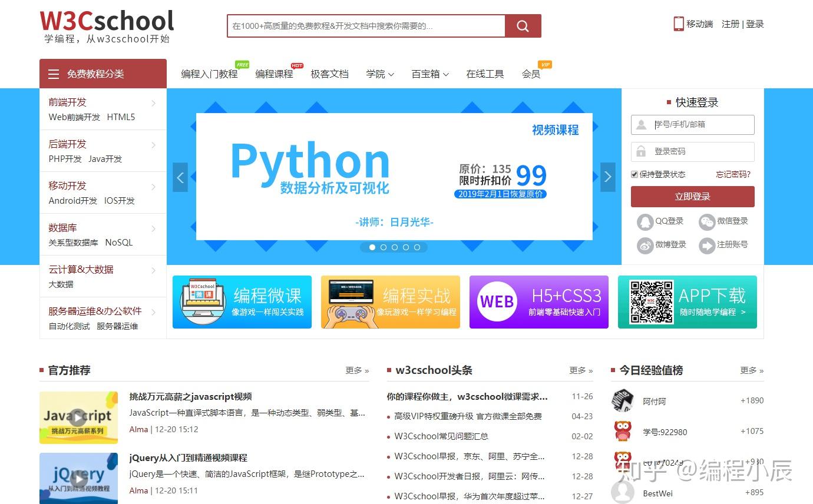The width and height of the screenshot is (813, 504).
Task: Open the 会员 VIP nav item
Action: click(x=531, y=74)
